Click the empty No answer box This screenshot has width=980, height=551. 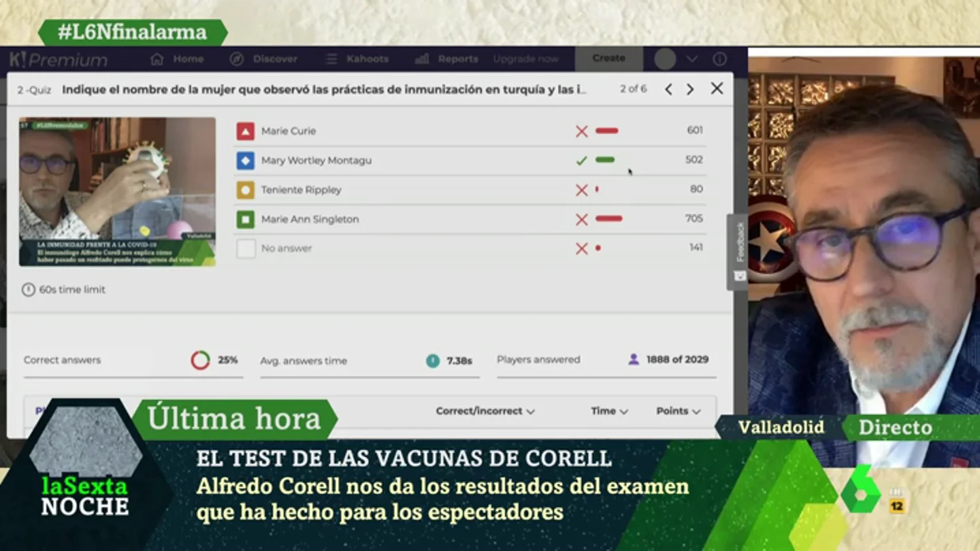tap(246, 248)
